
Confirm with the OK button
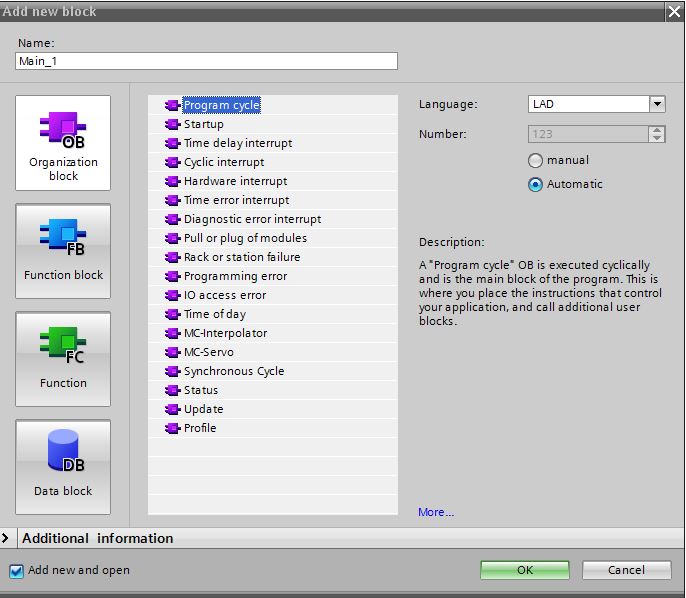(525, 570)
